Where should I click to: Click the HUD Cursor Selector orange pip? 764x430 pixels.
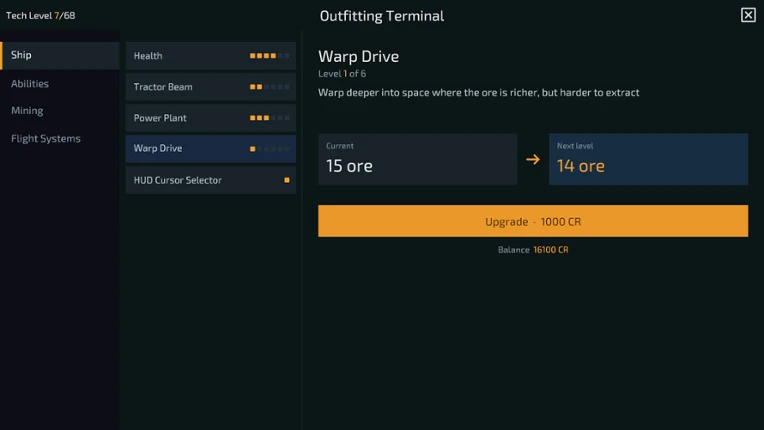tap(287, 180)
